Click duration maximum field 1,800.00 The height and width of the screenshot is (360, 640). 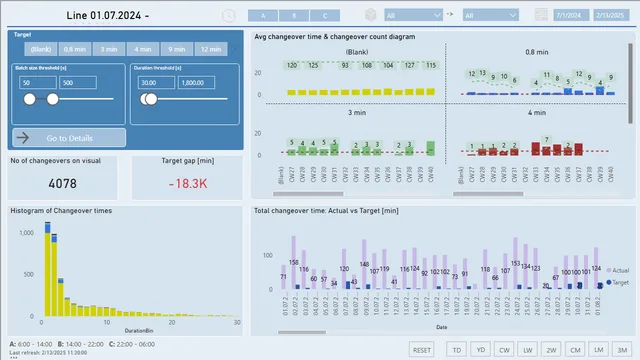click(x=196, y=82)
